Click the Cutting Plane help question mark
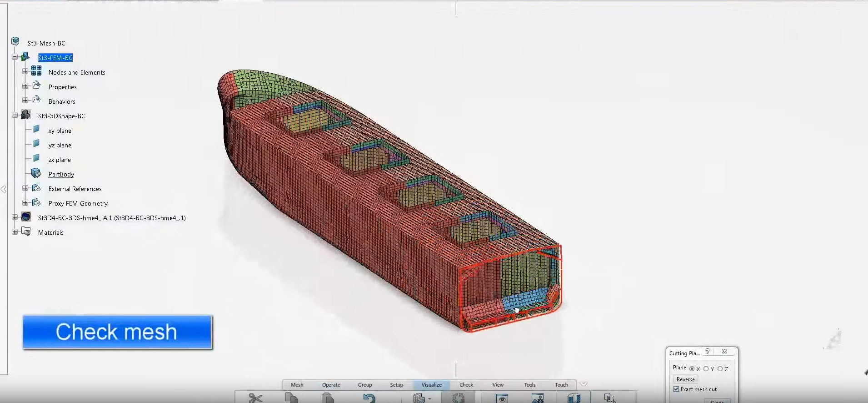This screenshot has height=403, width=868. [707, 351]
